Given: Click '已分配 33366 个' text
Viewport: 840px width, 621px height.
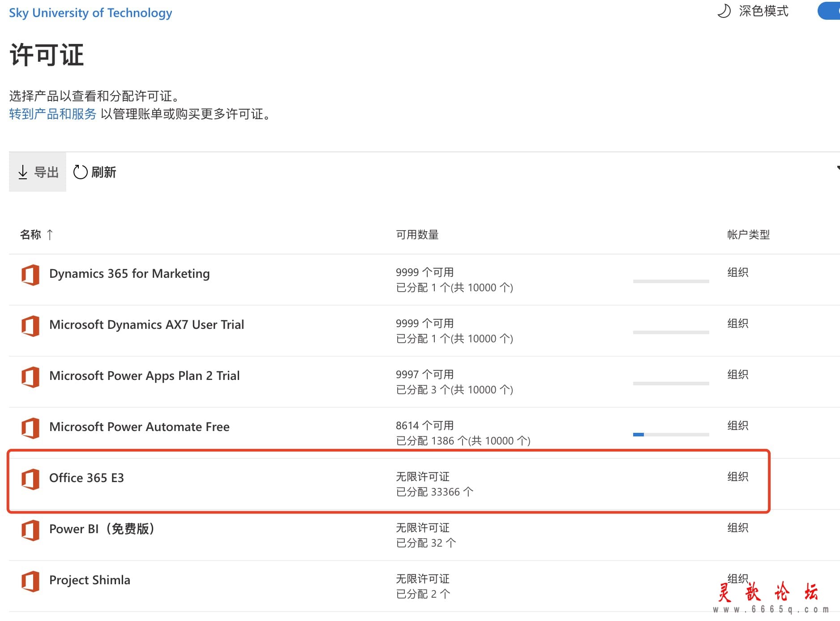Looking at the screenshot, I should pos(434,492).
